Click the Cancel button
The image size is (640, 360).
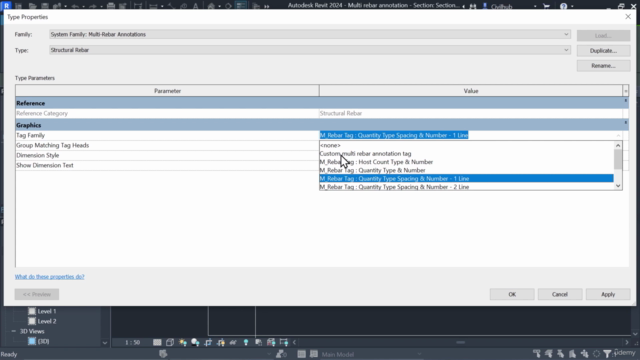tap(560, 294)
